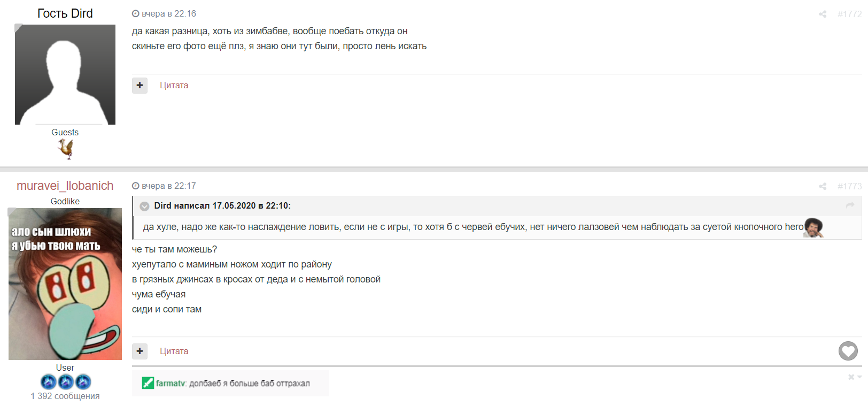The image size is (868, 406).
Task: Click the emoticon at the end of the quote
Action: 813,227
